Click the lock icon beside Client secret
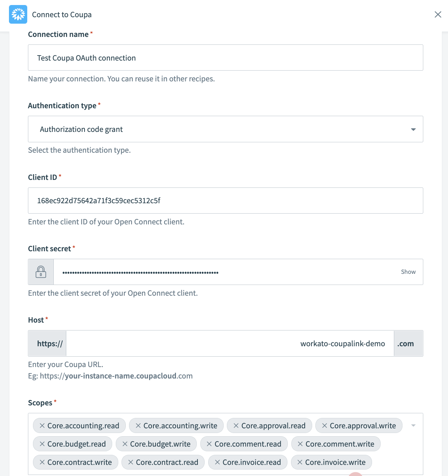The image size is (448, 476). point(40,272)
